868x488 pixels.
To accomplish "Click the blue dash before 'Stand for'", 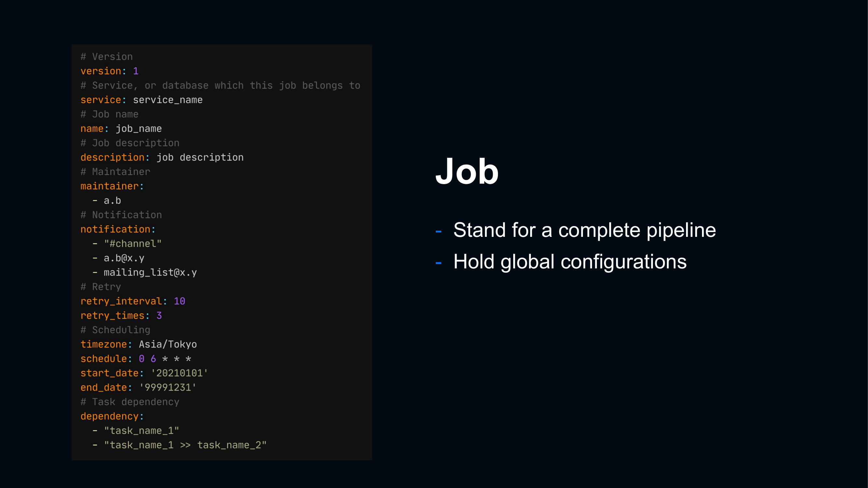I will (438, 231).
